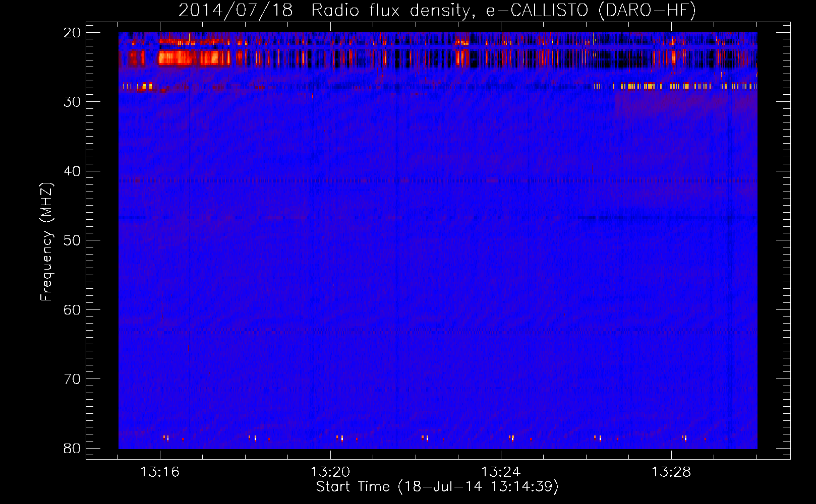Click the 13:16 time tick label
The width and height of the screenshot is (816, 504).
pos(160,472)
